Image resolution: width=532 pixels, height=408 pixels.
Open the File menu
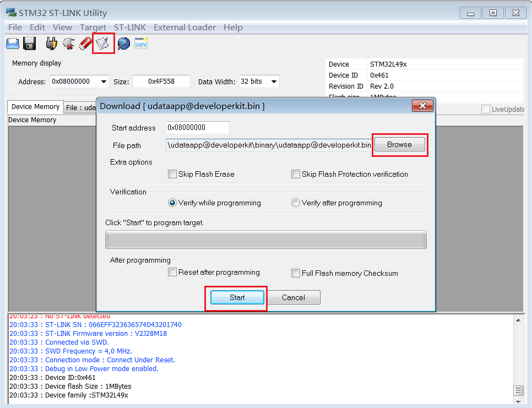pos(15,27)
